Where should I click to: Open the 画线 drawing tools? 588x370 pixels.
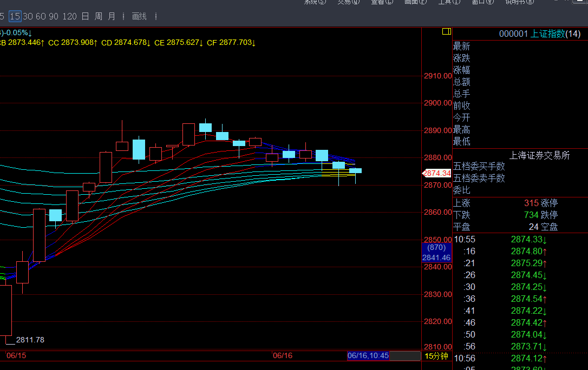click(139, 16)
